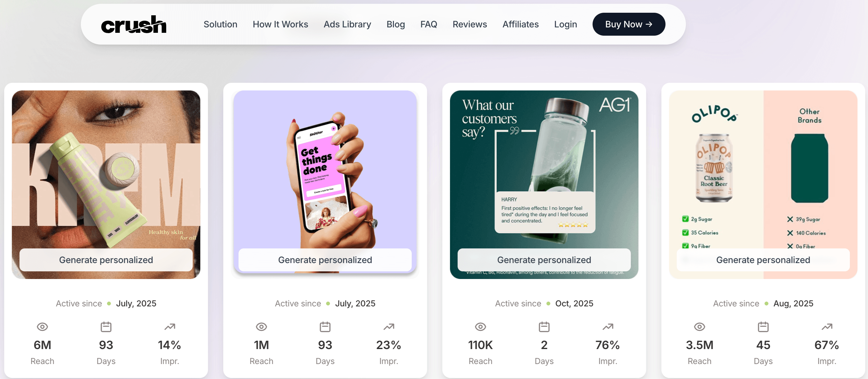The image size is (868, 379).
Task: Generate personalized ad from KREM card
Action: coord(106,260)
